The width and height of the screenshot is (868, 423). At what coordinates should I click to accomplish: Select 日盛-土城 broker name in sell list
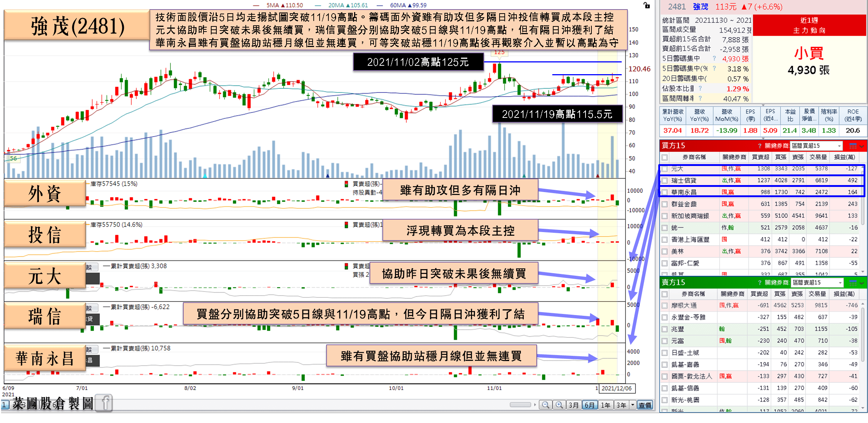(x=685, y=353)
